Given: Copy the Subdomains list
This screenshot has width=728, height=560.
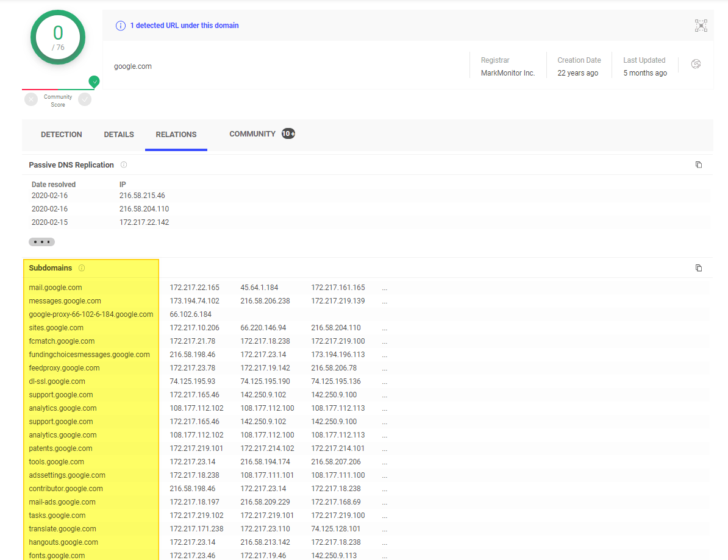Looking at the screenshot, I should coord(698,268).
